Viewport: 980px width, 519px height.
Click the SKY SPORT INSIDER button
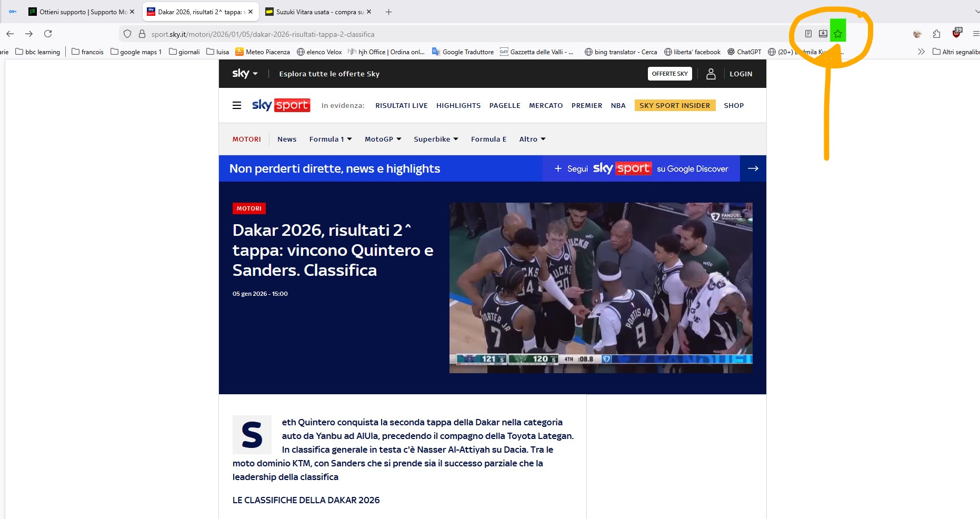tap(675, 105)
